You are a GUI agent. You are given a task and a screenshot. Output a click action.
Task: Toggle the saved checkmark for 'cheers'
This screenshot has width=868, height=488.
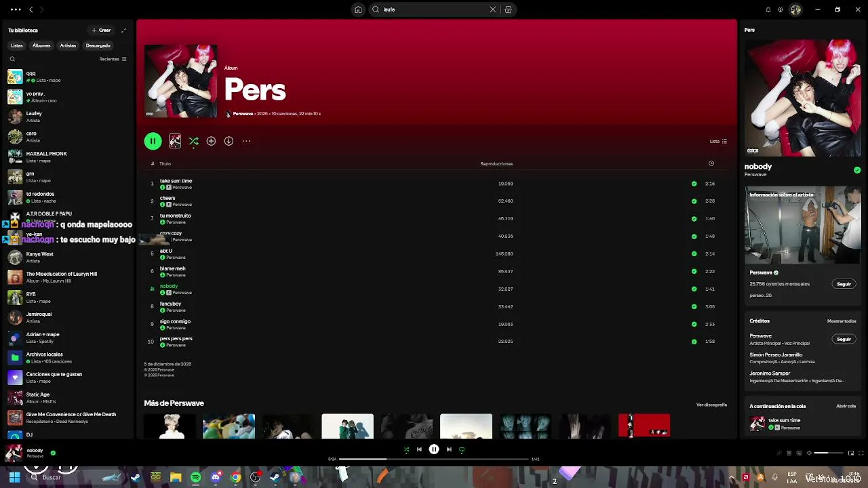[694, 201]
